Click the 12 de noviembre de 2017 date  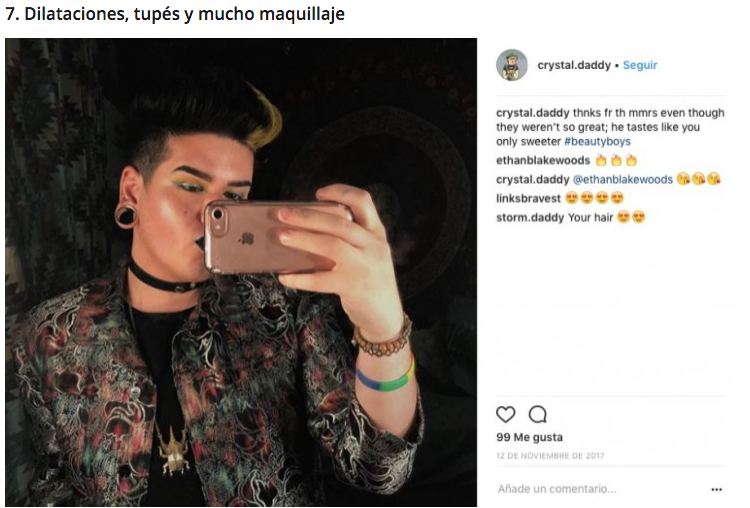coord(550,456)
